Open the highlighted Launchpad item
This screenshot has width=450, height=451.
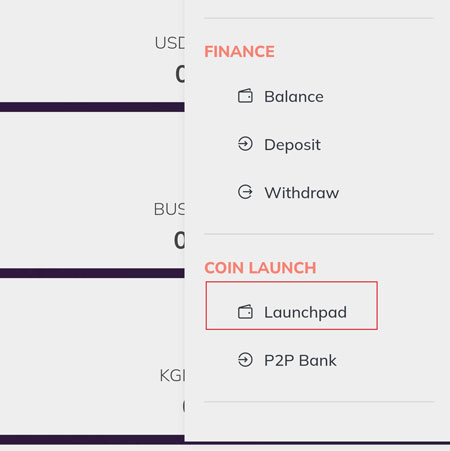coord(292,306)
